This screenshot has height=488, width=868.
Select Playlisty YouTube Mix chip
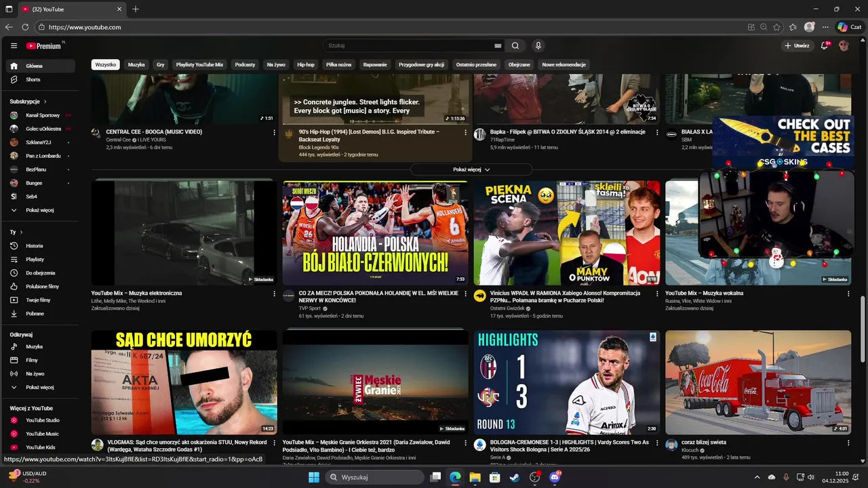tap(199, 64)
